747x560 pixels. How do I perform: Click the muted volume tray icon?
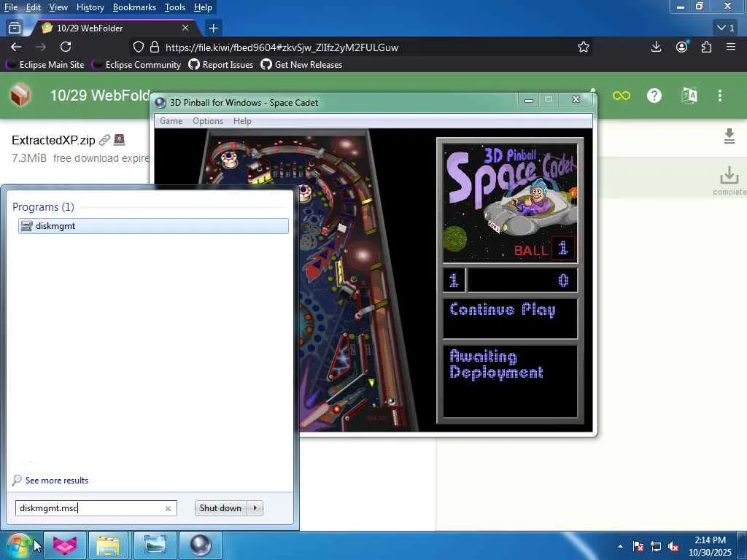pyautogui.click(x=673, y=546)
